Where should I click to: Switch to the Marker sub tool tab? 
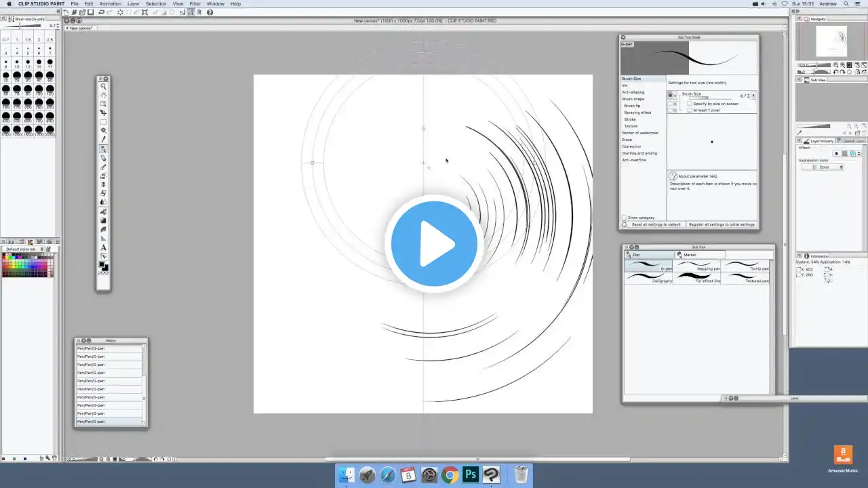click(690, 255)
